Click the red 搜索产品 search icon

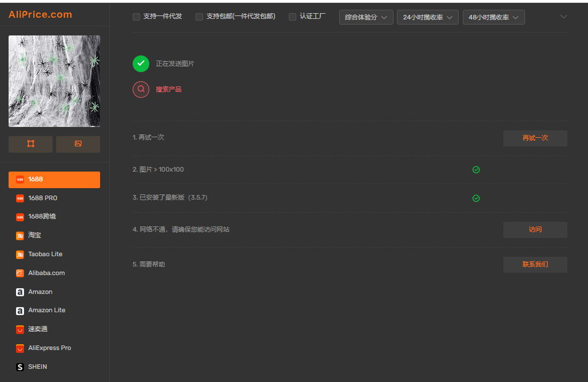click(141, 89)
